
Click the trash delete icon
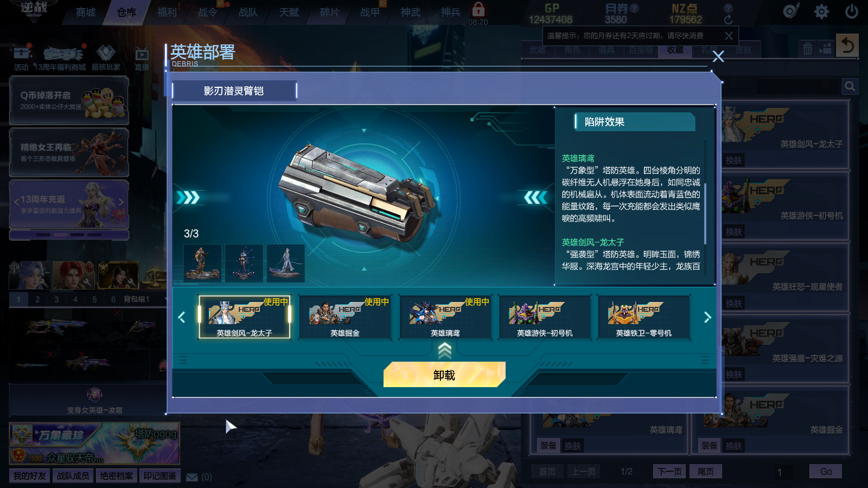[807, 49]
